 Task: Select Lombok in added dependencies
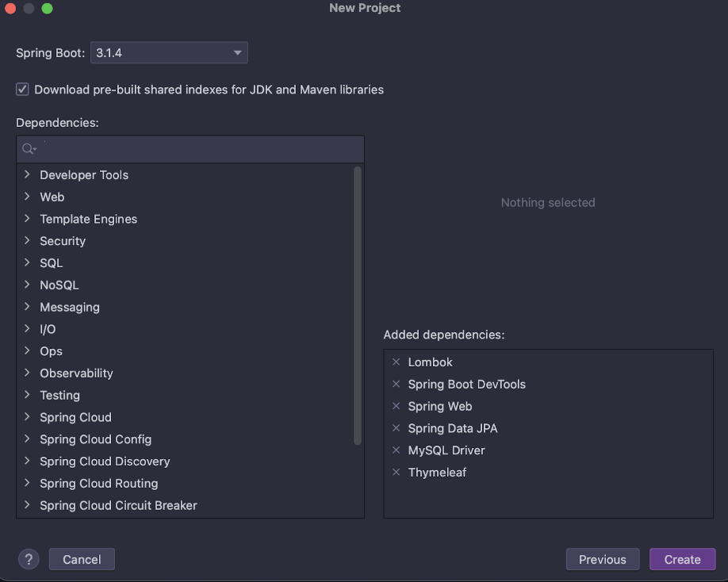[x=430, y=362]
